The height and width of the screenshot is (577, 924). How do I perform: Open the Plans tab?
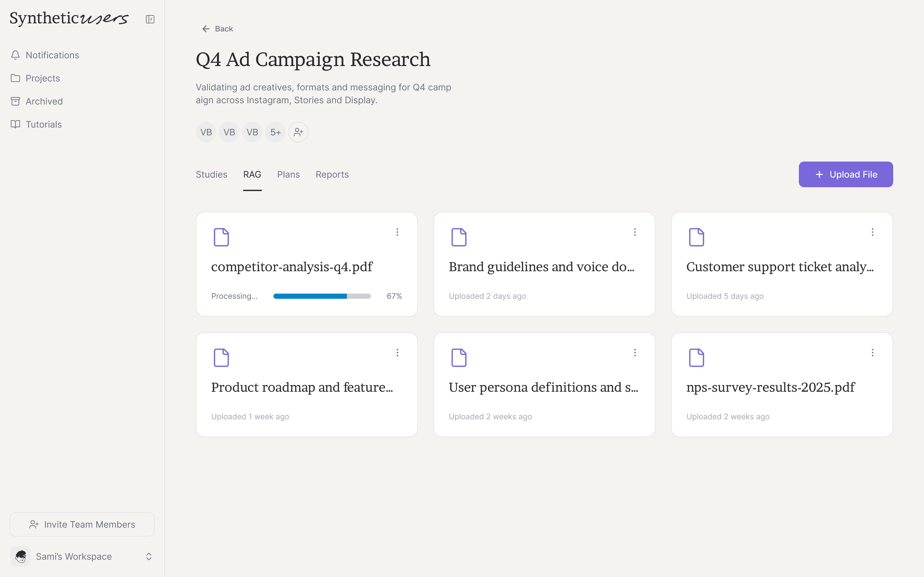coord(288,174)
